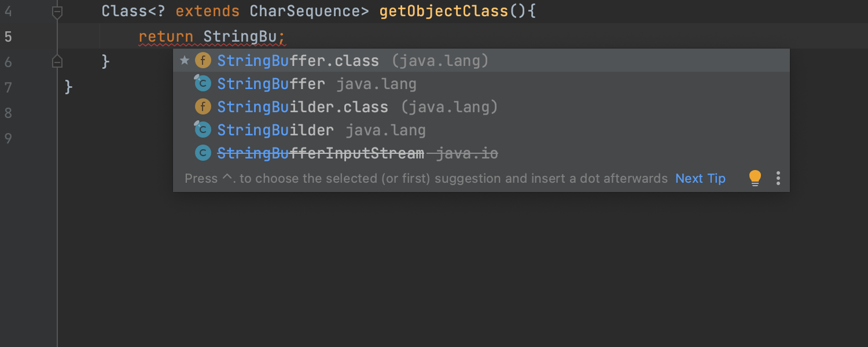Choose the StringBuffer java.lang suggestion
Screen dimensions: 868x347
(x=271, y=84)
